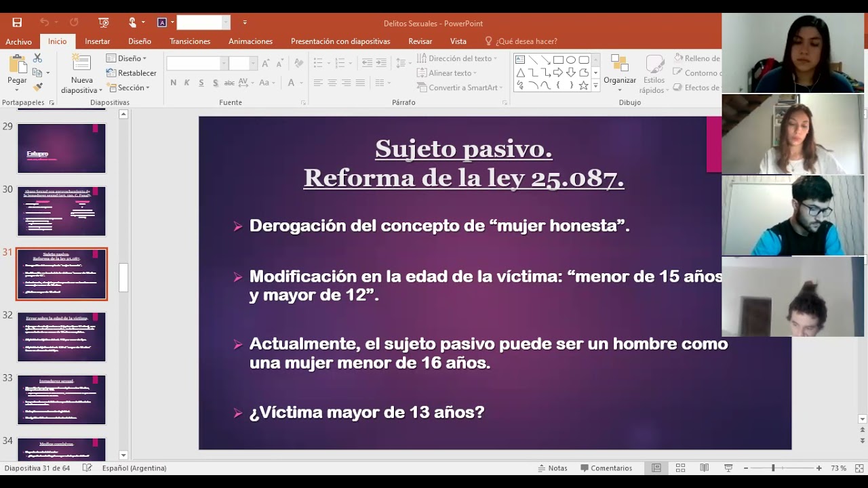Expand the shapes gallery More arrow
The image size is (868, 488).
[x=595, y=85]
